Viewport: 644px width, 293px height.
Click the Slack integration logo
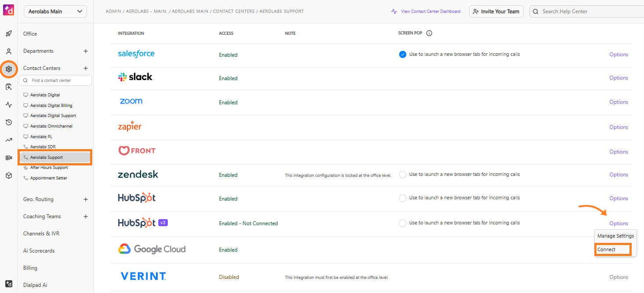point(135,77)
